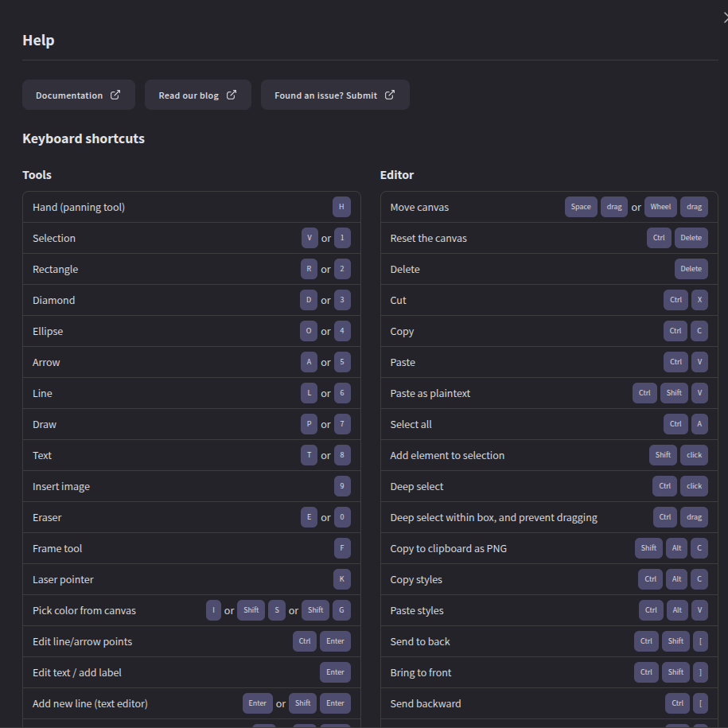Click the Space badge in Move canvas row

point(581,207)
